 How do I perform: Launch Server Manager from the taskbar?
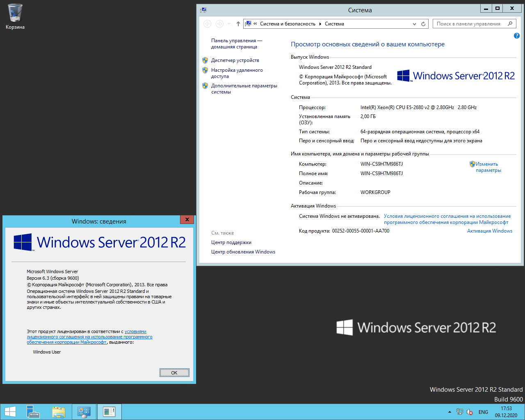tap(33, 412)
